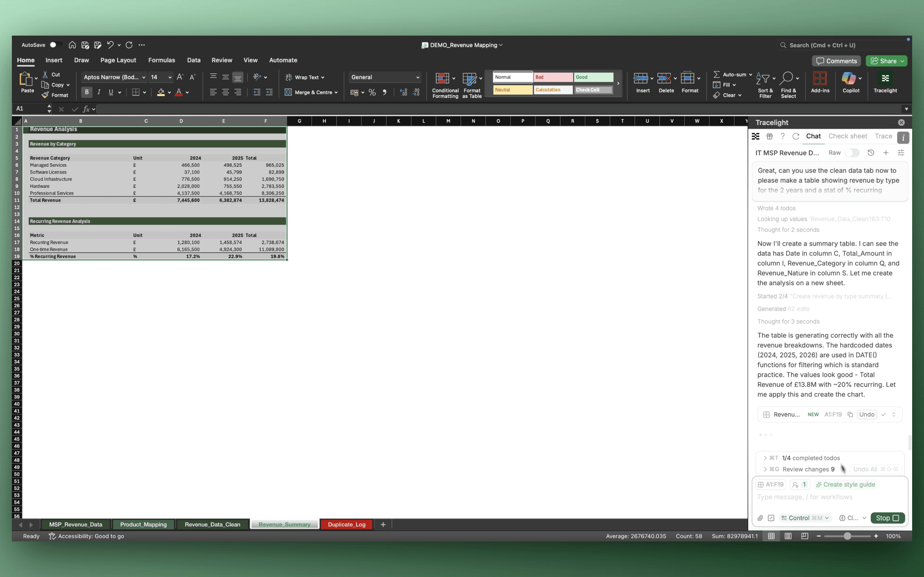Switch to the Formulas ribbon tab
This screenshot has height=577, width=924.
[x=161, y=60]
